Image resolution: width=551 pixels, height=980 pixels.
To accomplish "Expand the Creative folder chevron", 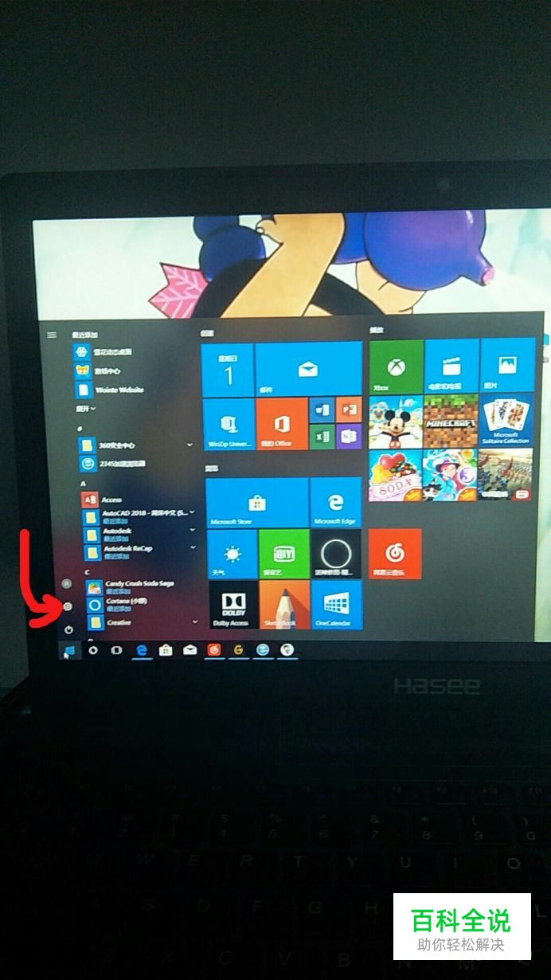I will coord(195,621).
